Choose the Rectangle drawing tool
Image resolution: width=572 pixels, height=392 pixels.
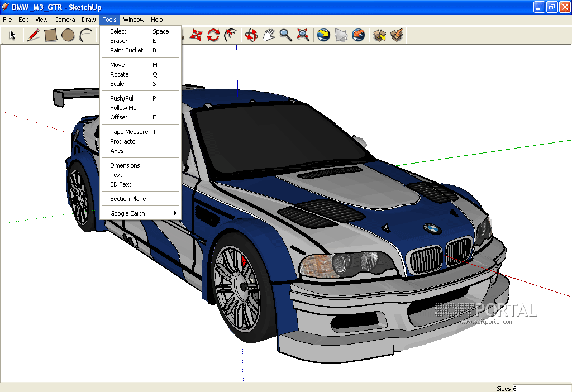(x=51, y=35)
